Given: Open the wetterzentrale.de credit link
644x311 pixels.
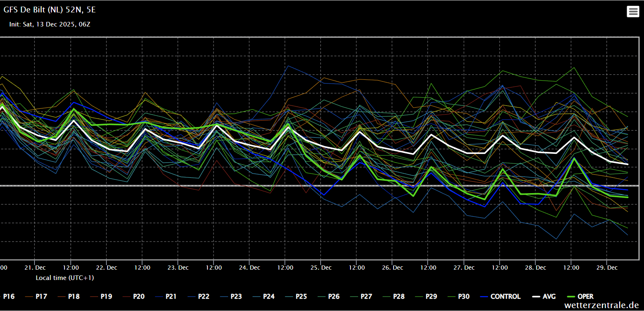Looking at the screenshot, I should click(x=601, y=305).
